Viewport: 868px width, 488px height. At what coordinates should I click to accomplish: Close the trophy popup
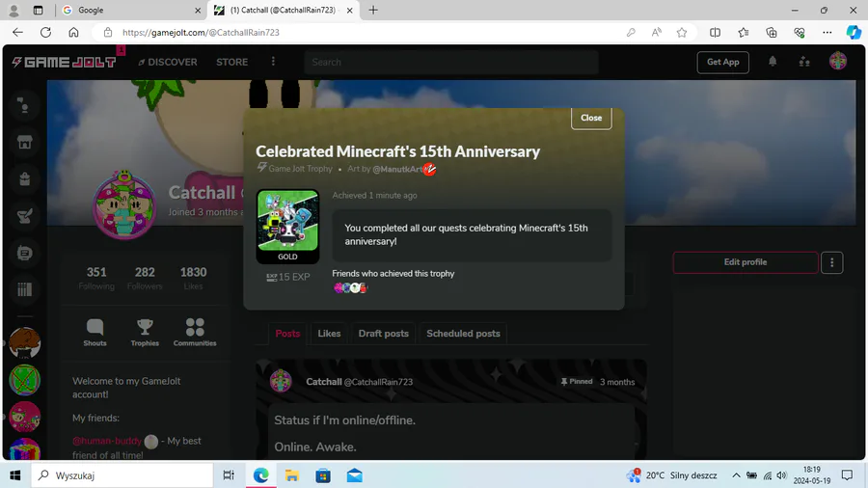[x=591, y=118]
